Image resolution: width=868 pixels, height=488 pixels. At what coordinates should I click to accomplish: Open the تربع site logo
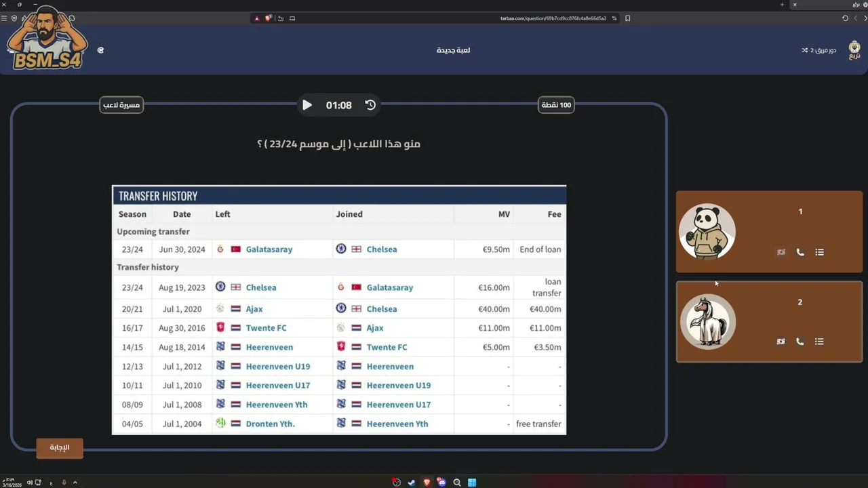click(x=854, y=50)
